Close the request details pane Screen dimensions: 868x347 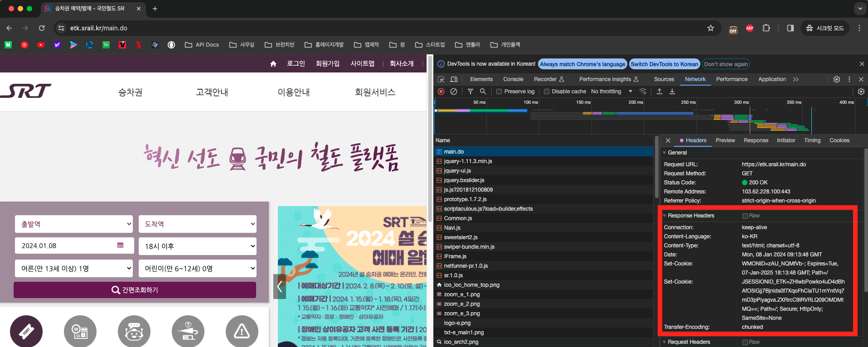point(668,140)
